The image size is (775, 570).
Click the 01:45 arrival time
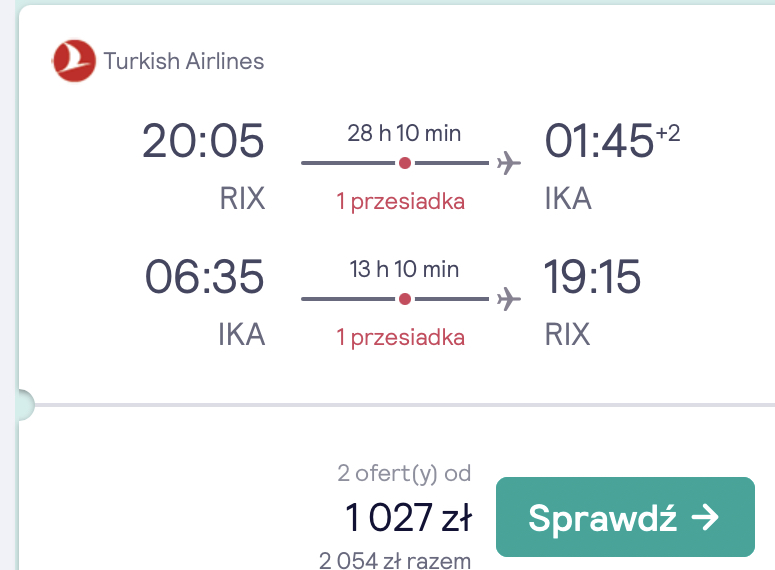coord(599,141)
